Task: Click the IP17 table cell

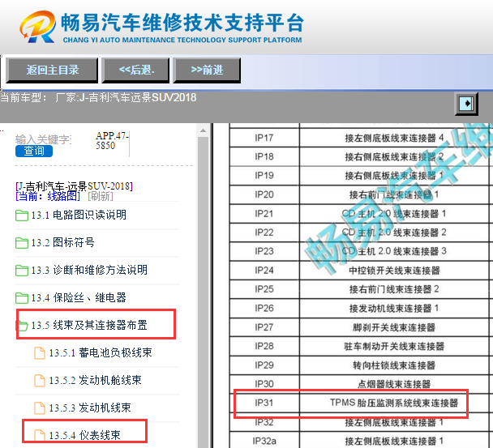Action: point(264,138)
